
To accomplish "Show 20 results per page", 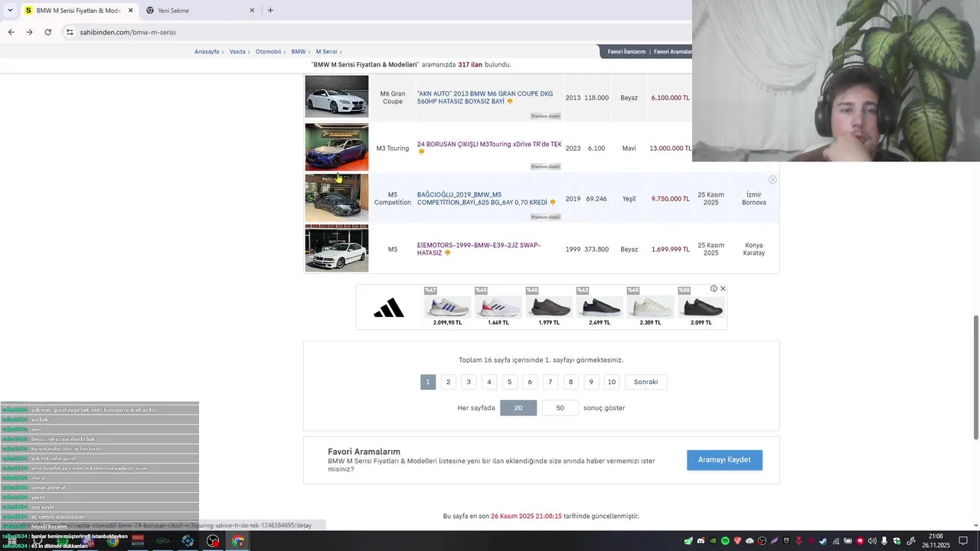I will pos(518,408).
